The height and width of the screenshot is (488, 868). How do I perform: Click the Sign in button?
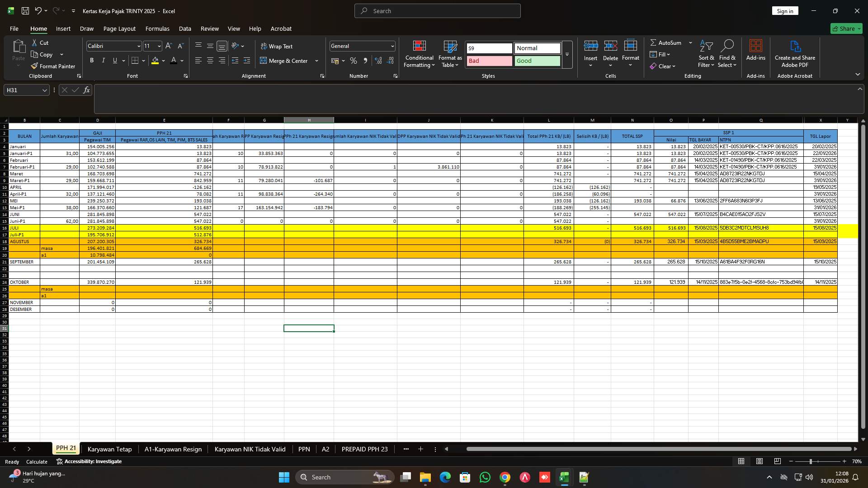(x=785, y=10)
